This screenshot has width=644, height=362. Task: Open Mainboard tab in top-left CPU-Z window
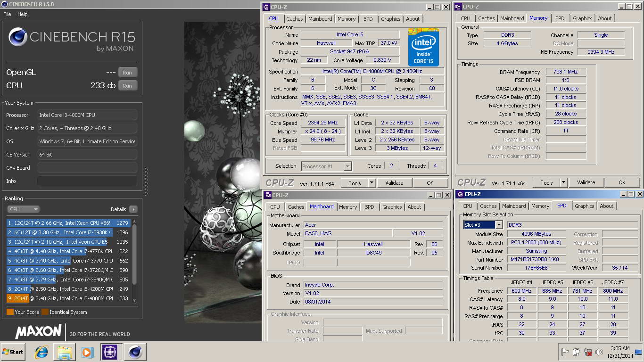pos(320,19)
